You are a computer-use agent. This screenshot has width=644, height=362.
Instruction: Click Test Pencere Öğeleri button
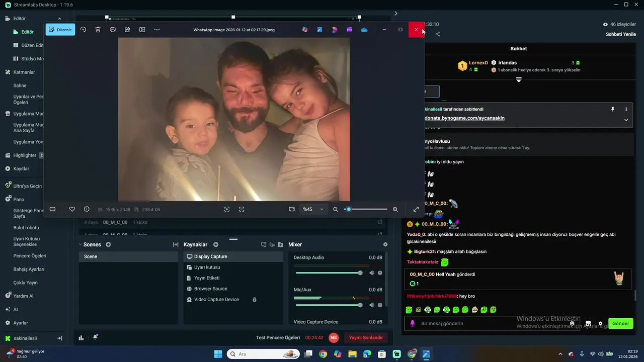tap(278, 338)
